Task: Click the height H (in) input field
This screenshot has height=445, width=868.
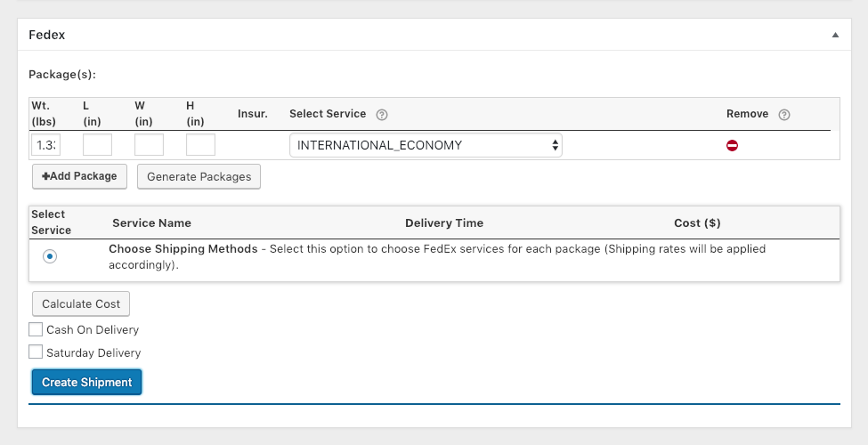Action: (x=200, y=145)
